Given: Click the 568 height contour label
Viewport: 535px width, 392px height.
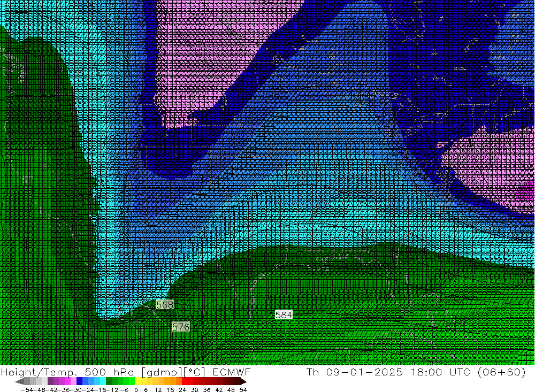Looking at the screenshot, I should point(165,304).
